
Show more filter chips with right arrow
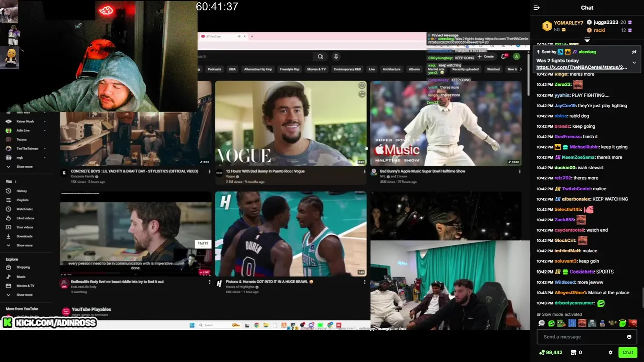click(x=520, y=69)
